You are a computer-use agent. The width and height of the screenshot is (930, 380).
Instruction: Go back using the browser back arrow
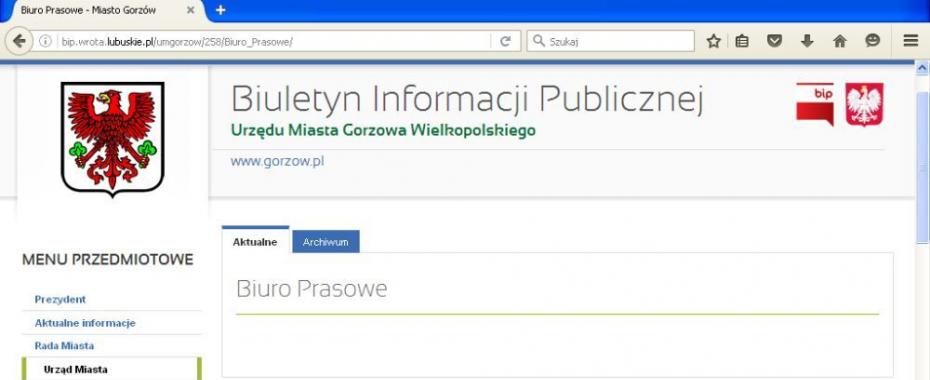click(19, 41)
